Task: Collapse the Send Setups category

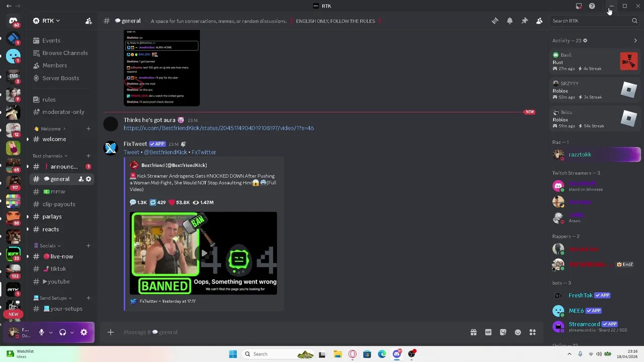Action: (52, 298)
